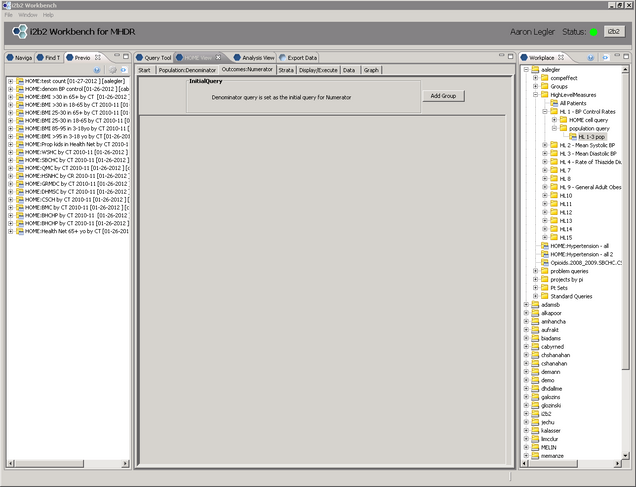Open the gear options in Previous Queries panel
636x487 pixels.
tap(113, 70)
